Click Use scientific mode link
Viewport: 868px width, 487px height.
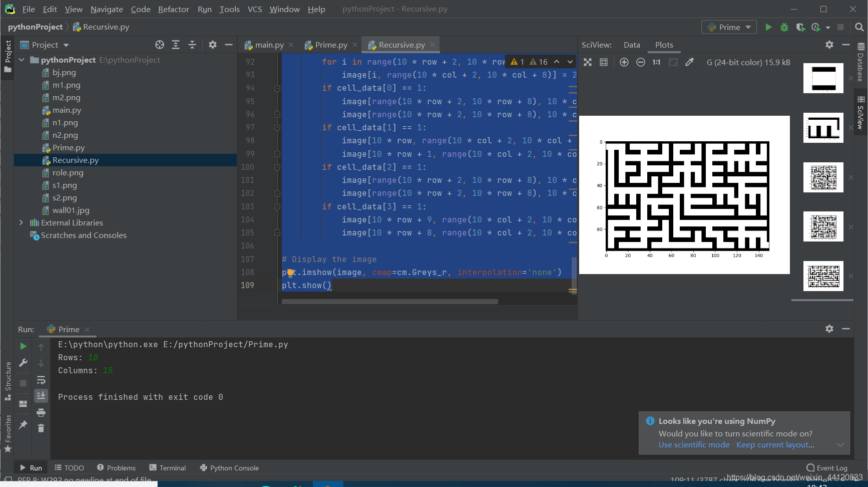point(694,445)
